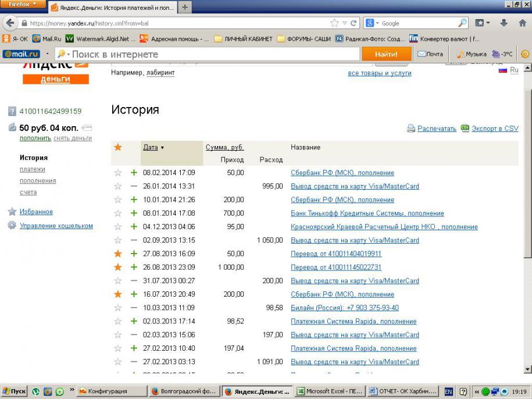Open the address bar history dropdown arrow
This screenshot has height=399, width=532.
click(344, 23)
